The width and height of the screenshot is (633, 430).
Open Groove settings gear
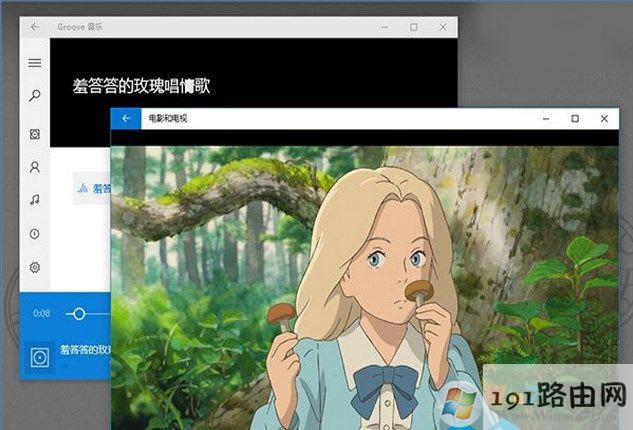[35, 267]
